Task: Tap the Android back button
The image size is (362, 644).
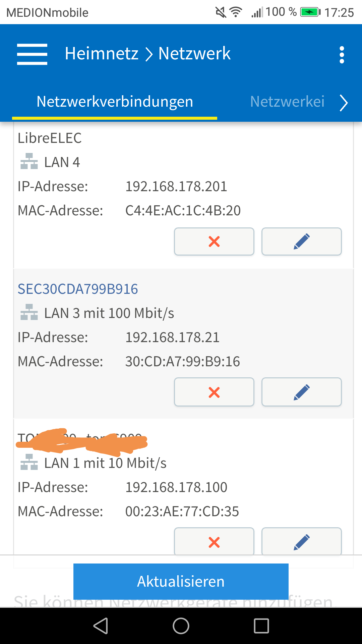Action: (x=101, y=626)
